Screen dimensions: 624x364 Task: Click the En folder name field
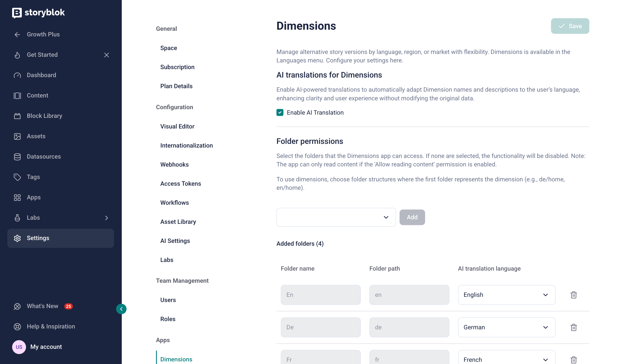tap(320, 295)
